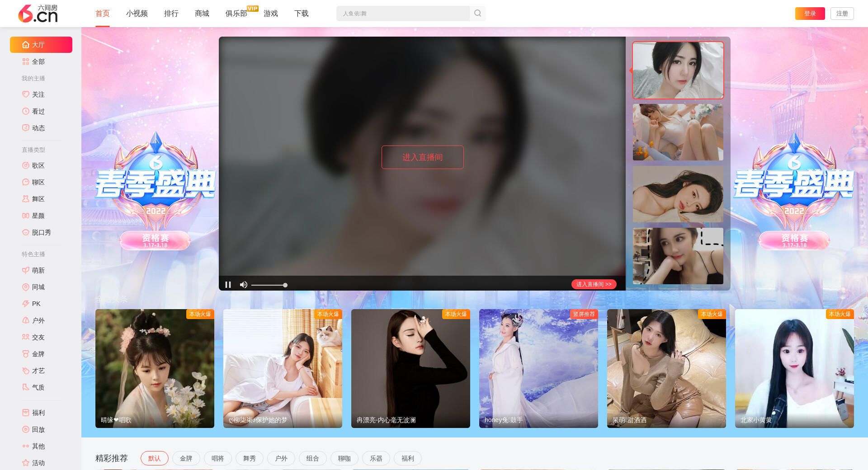
Task: Adjust the video volume slider
Action: point(269,285)
